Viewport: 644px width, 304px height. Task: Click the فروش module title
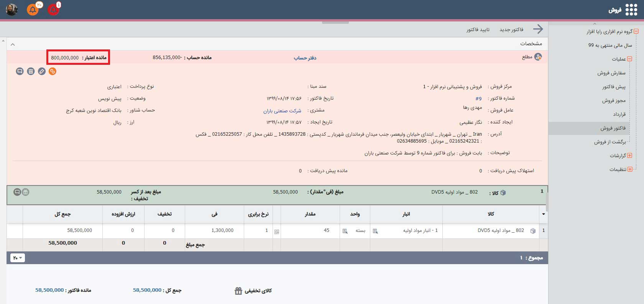tap(615, 10)
